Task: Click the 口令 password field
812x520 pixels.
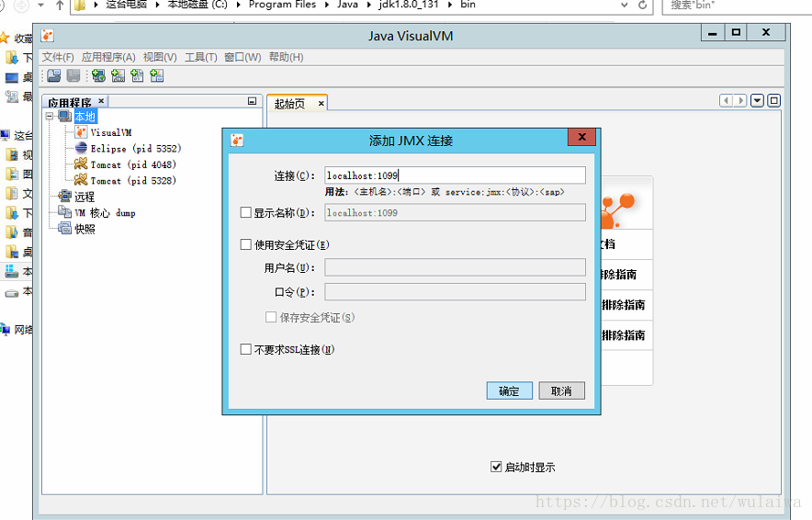Action: point(456,291)
